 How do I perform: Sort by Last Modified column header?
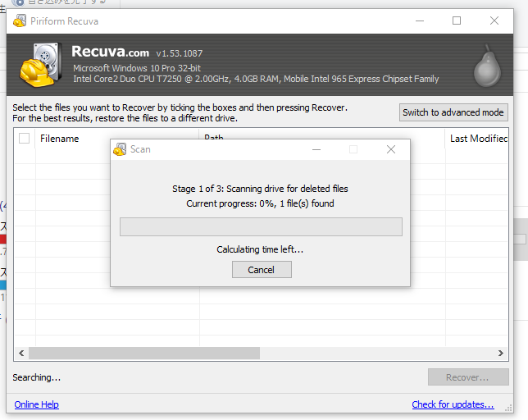[x=478, y=139]
